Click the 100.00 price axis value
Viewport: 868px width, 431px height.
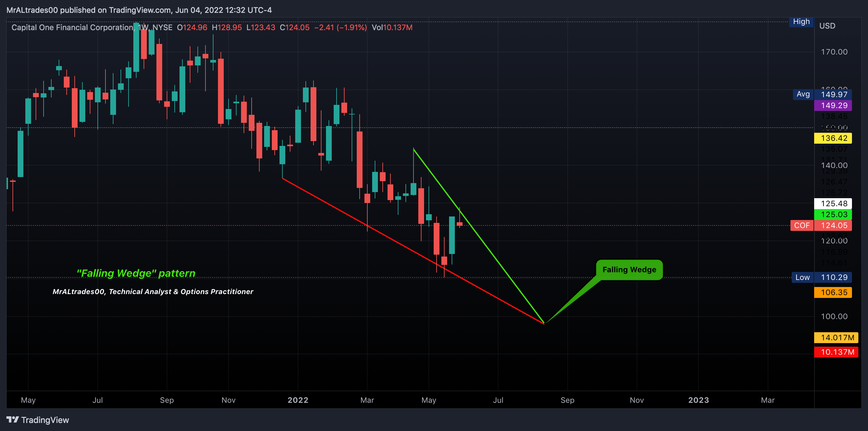click(x=834, y=316)
